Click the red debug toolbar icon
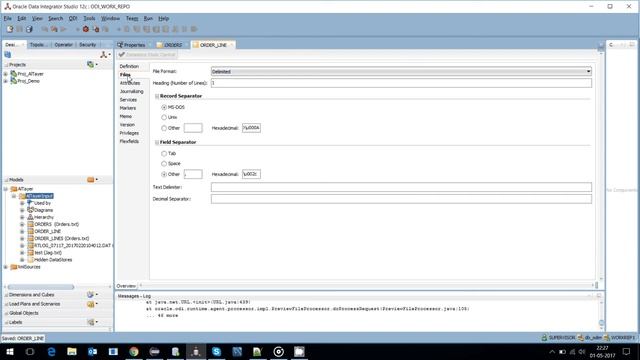This screenshot has width=640, height=360. coord(86,29)
